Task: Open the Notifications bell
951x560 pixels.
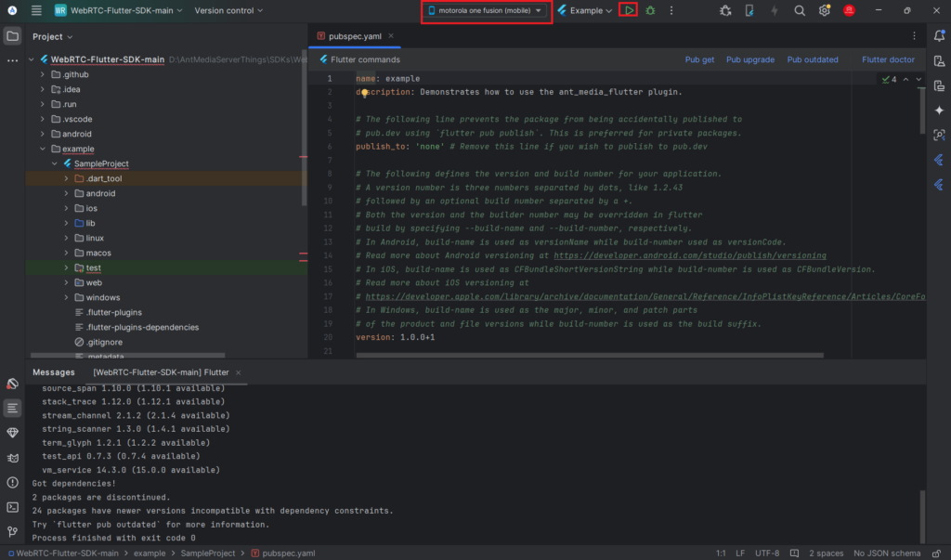Action: (x=939, y=36)
